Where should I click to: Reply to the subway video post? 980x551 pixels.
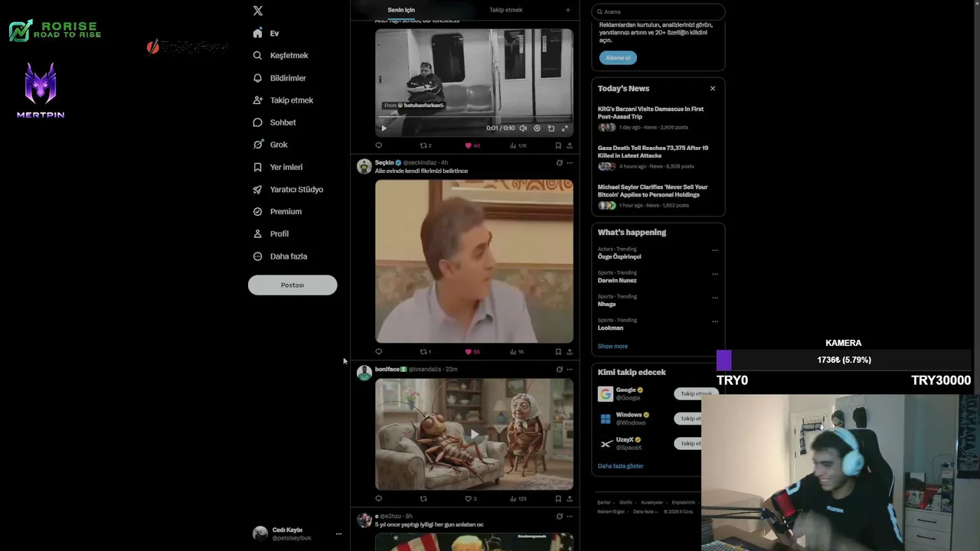tap(378, 145)
